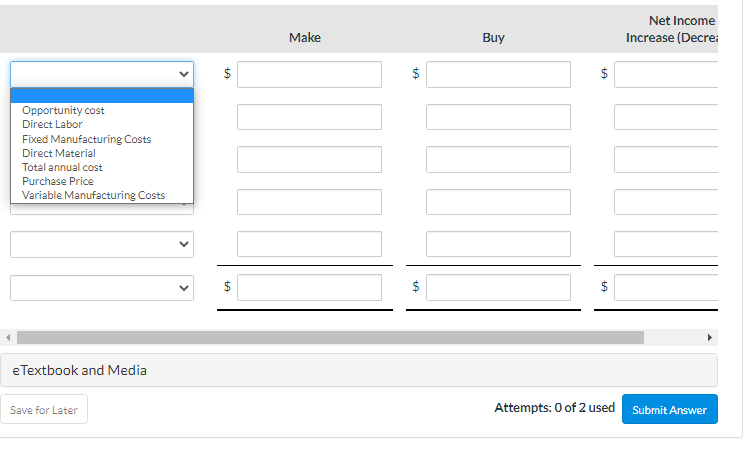Image resolution: width=743 pixels, height=456 pixels.
Task: Click the fourth-row Net Income input field
Action: point(666,202)
